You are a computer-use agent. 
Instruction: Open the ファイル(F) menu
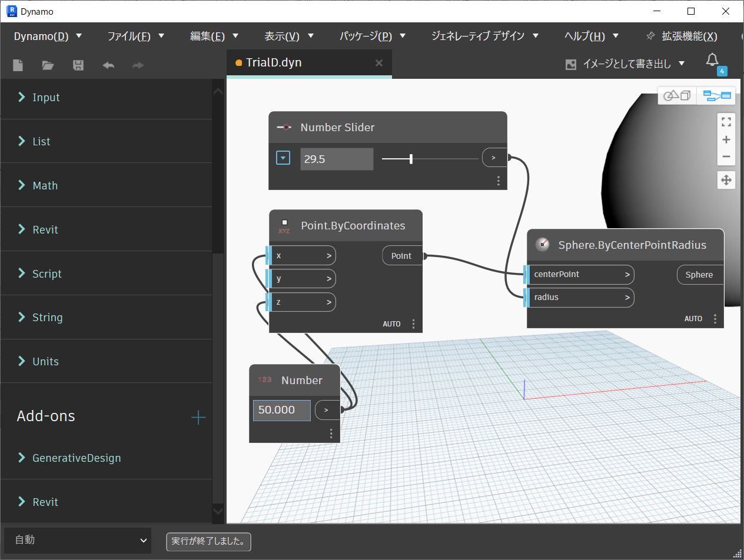click(x=136, y=36)
